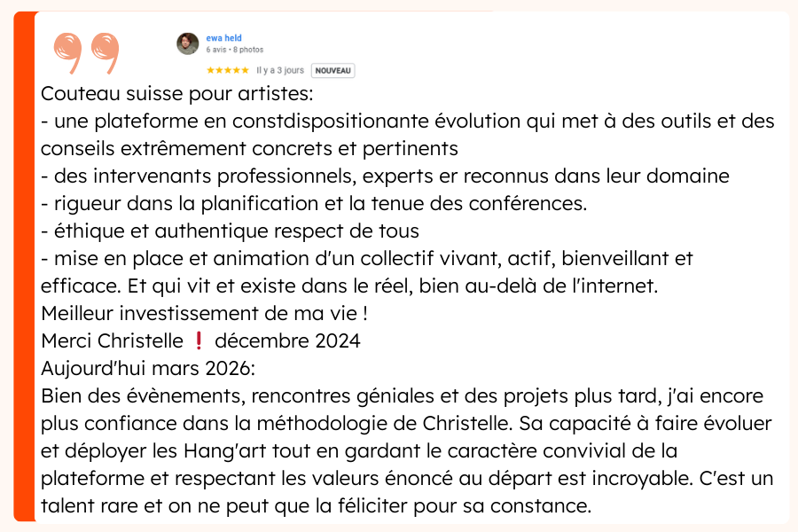798x532 pixels.
Task: Click the "Il y a 3 jours" timestamp
Action: 280,70
